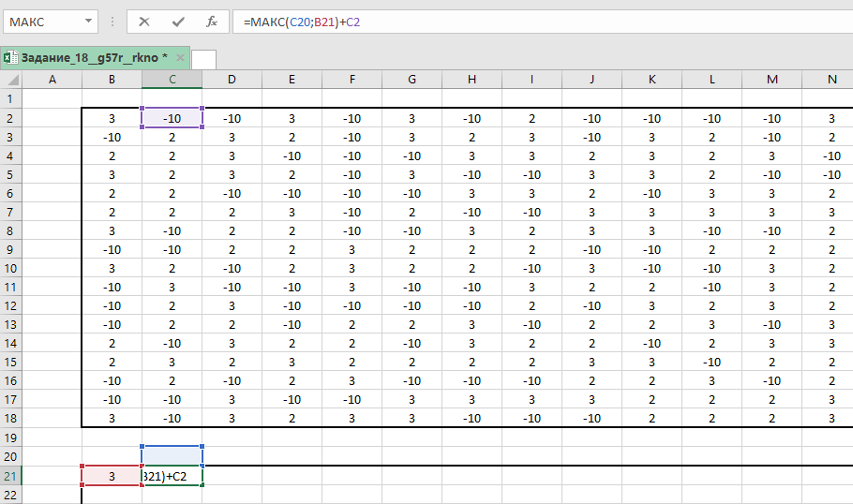Confirm the formula with the checkmark icon

177,21
